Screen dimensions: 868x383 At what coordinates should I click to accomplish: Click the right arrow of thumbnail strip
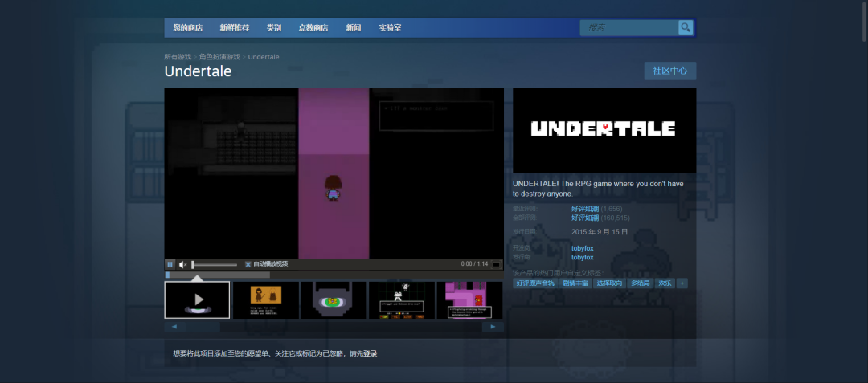coord(493,327)
